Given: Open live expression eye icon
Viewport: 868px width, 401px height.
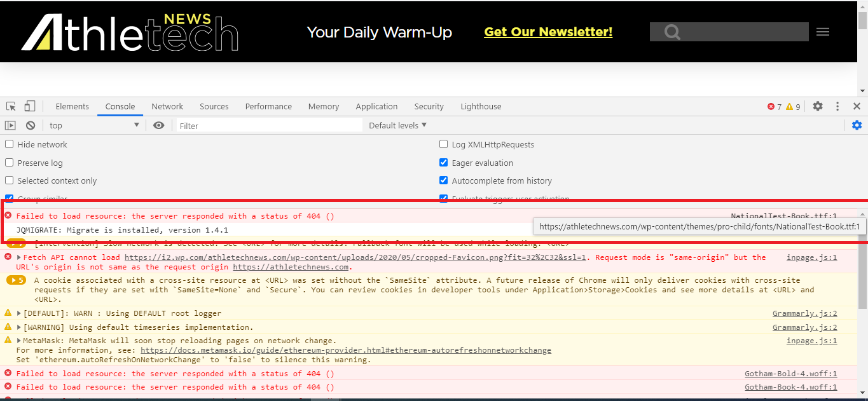Looking at the screenshot, I should pos(159,125).
